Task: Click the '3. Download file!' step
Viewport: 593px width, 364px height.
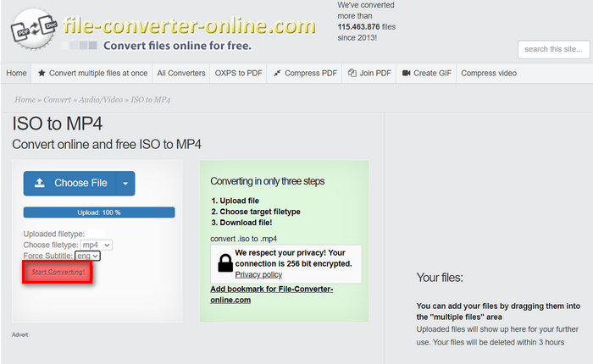Action: (x=241, y=223)
